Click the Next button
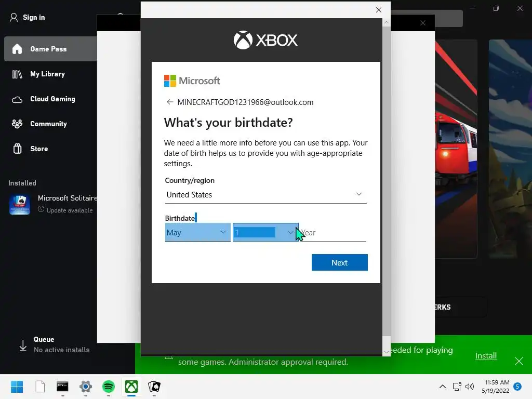Image resolution: width=532 pixels, height=399 pixels. point(340,262)
